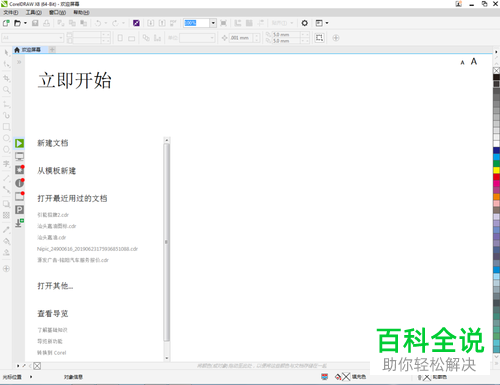Click the welcome panel scrollbar up arrow

click(167, 140)
